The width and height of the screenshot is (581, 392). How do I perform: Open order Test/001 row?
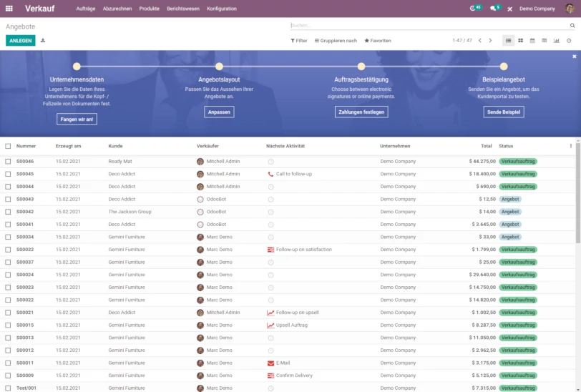click(288, 388)
